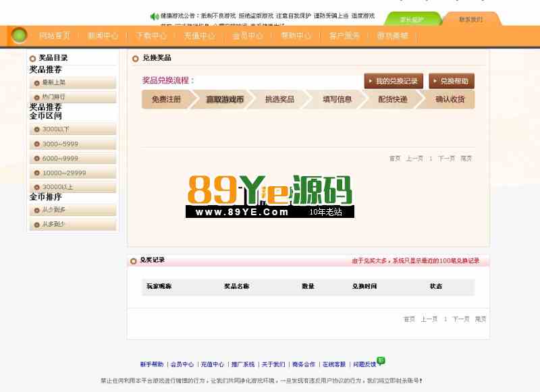The width and height of the screenshot is (540, 392).
Task: Filter prizes by 最新上架
Action: [x=73, y=82]
